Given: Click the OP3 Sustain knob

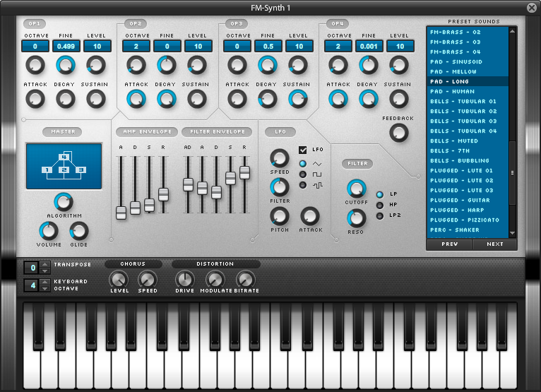Looking at the screenshot, I should 298,99.
